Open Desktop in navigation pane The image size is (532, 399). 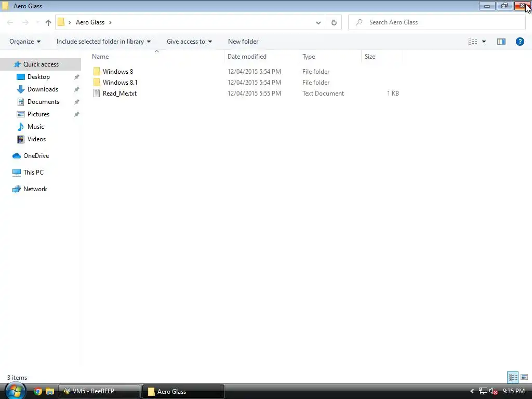coord(38,77)
